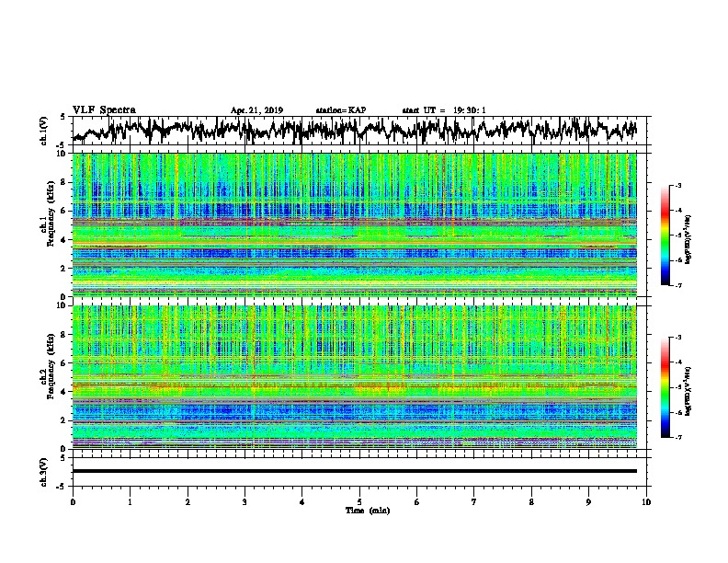Click the ch.2 spectrogram panel

[x=355, y=377]
